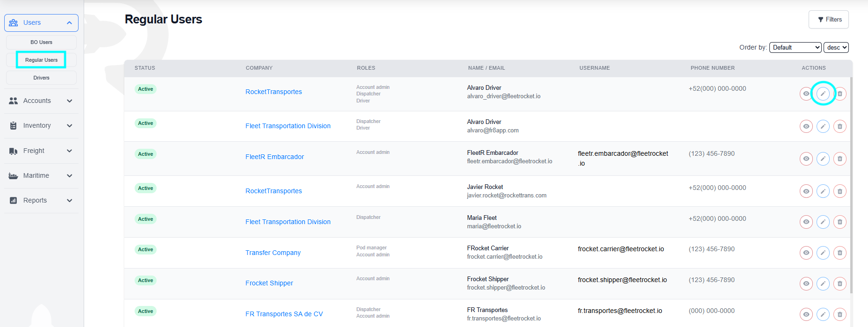This screenshot has height=327, width=868.
Task: Delete the alvaro_driver@fleetrocket.io user
Action: pyautogui.click(x=839, y=94)
